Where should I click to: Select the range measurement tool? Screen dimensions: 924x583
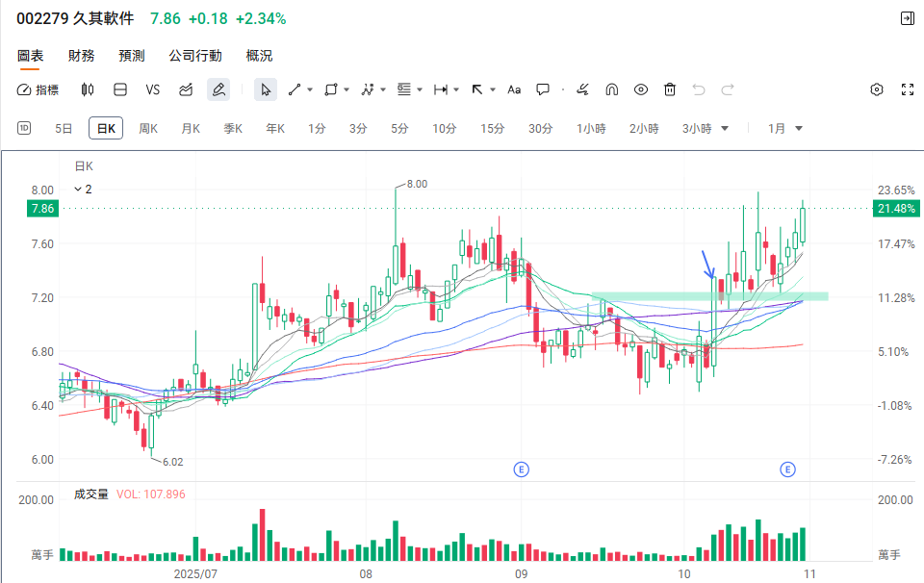tap(441, 89)
